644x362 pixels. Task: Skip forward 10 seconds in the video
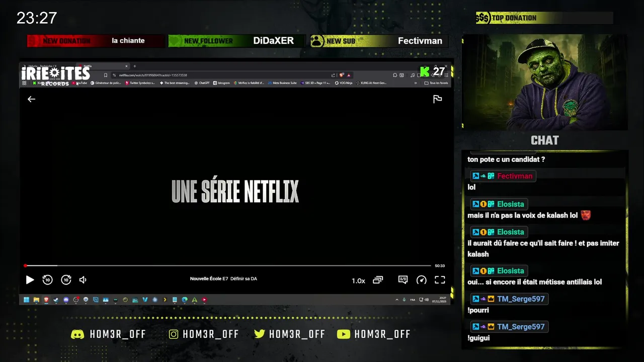pos(66,280)
